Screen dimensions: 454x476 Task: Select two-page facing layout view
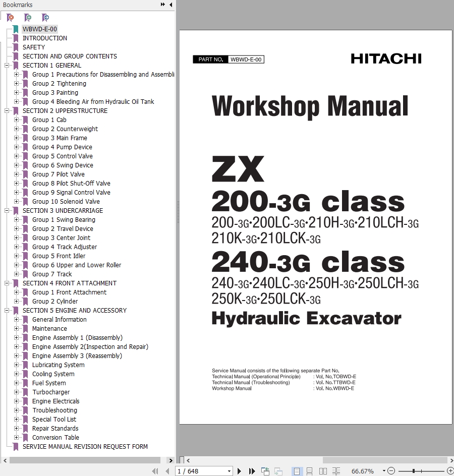click(323, 471)
